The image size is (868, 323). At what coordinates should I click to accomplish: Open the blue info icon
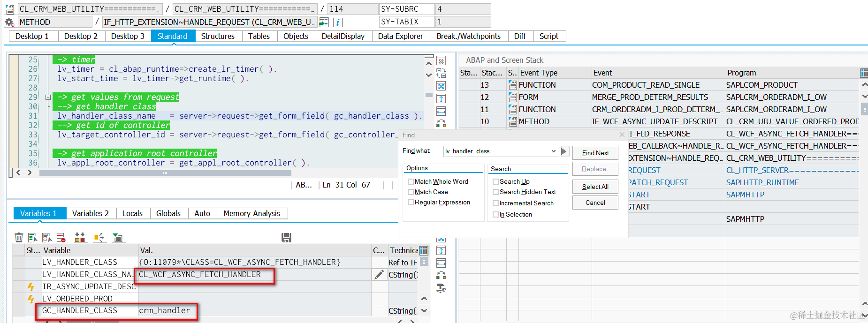point(338,22)
